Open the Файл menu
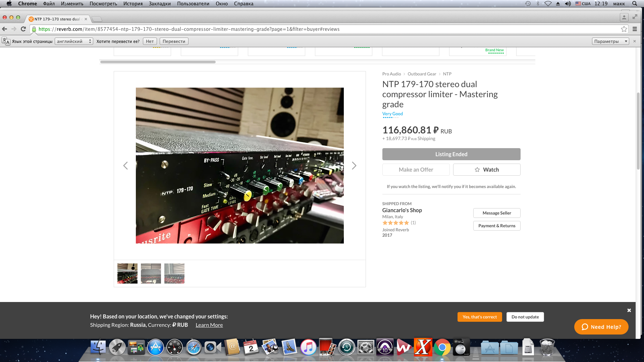This screenshot has width=644, height=362. [x=49, y=4]
